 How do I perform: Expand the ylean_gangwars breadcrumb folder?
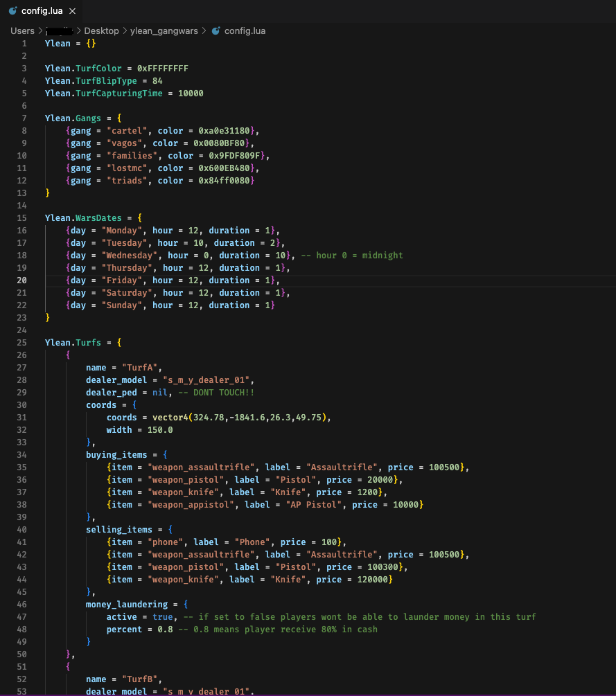point(164,31)
